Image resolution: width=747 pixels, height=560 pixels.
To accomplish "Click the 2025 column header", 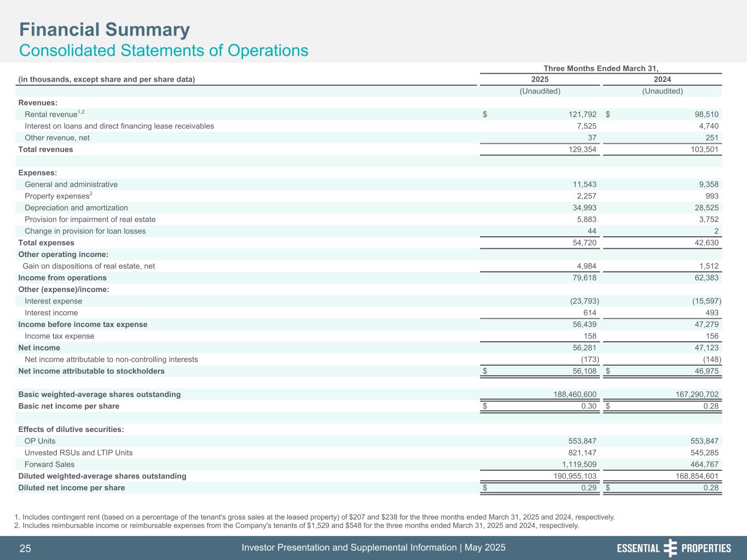I will (540, 79).
